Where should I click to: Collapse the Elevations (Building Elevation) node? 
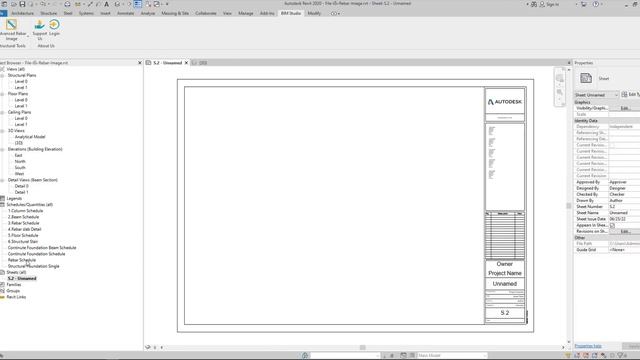pos(2,149)
